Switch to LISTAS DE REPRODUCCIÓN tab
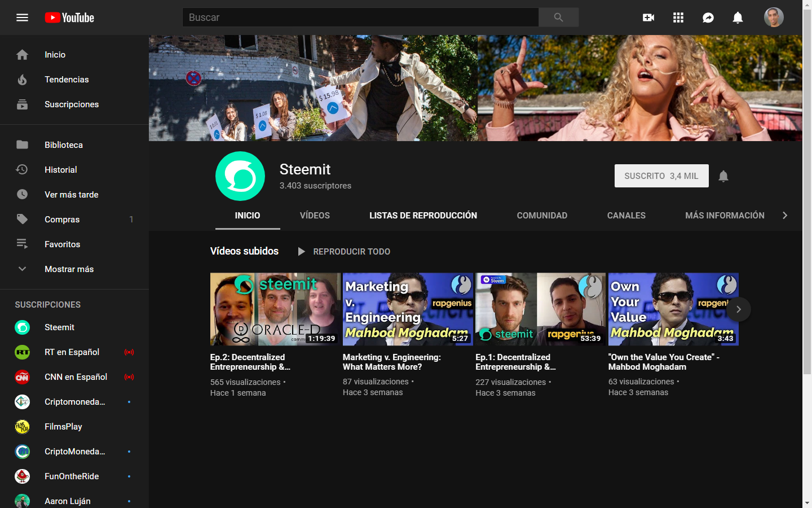 click(x=423, y=216)
